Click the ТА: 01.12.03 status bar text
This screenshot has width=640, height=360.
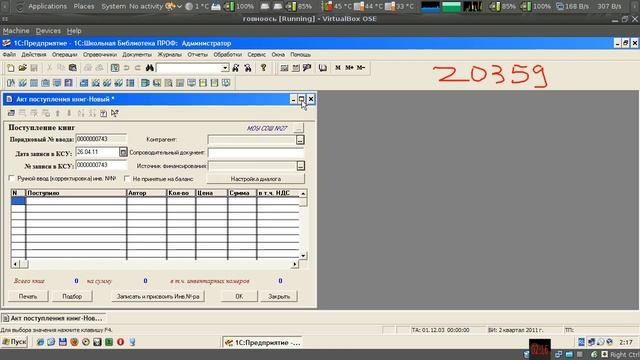tap(440, 330)
